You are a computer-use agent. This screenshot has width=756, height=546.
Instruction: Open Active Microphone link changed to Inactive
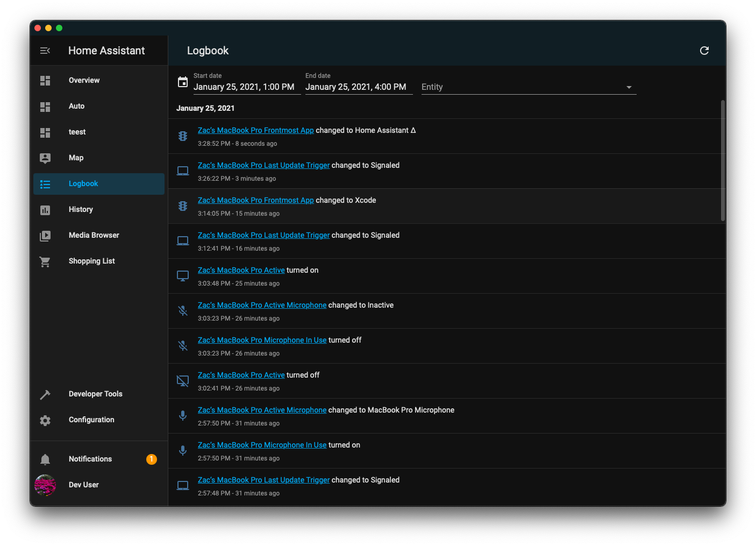[262, 305]
